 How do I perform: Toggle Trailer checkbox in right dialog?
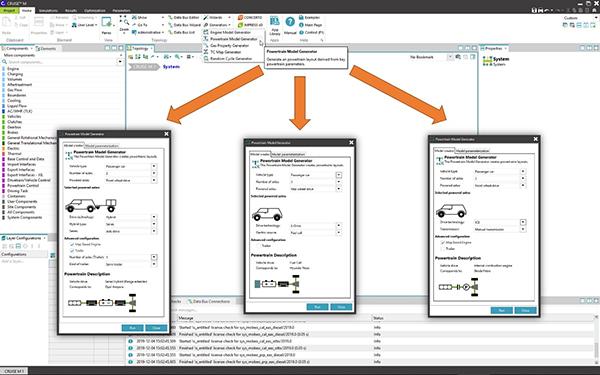pos(443,249)
